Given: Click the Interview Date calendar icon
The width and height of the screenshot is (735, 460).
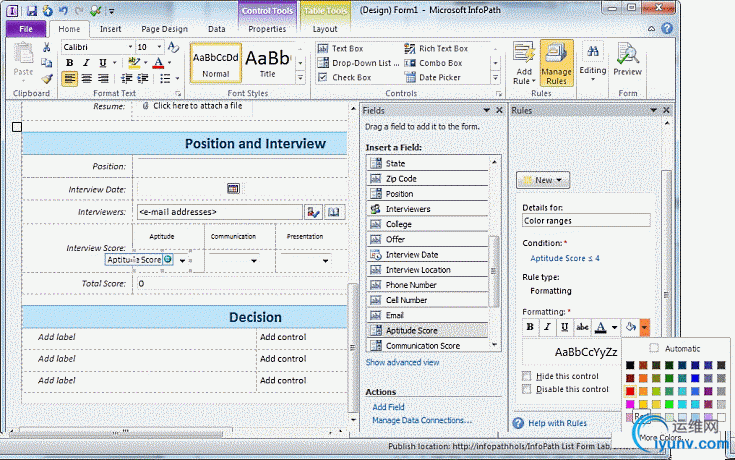Looking at the screenshot, I should (233, 188).
